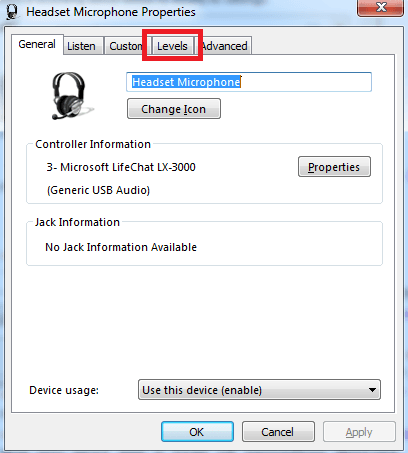Click the greyed-out Apply button
408x453 pixels.
[359, 432]
